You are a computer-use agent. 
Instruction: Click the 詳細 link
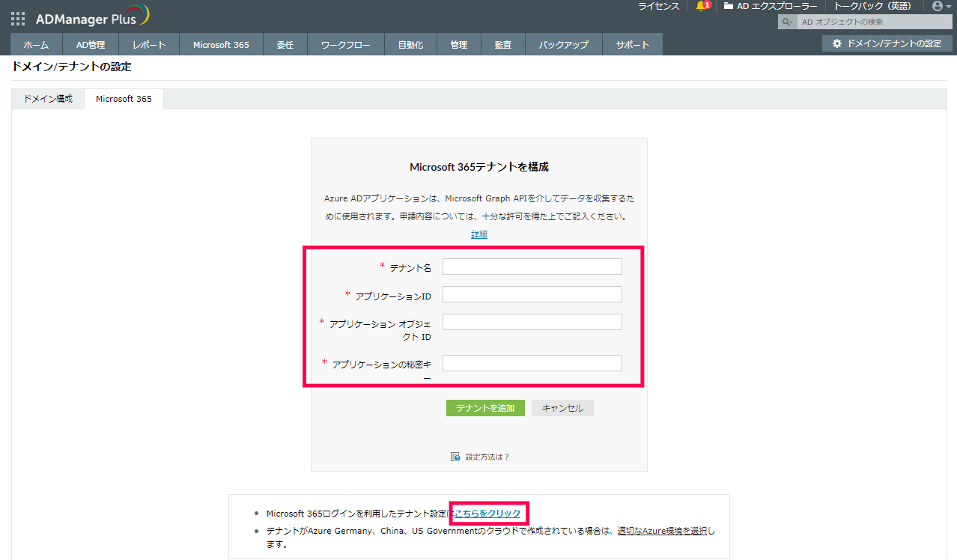479,234
